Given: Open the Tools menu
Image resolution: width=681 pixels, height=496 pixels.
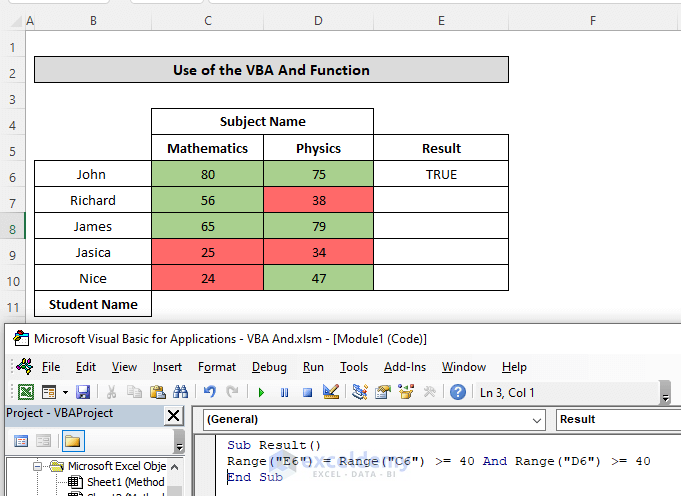Looking at the screenshot, I should 354,367.
